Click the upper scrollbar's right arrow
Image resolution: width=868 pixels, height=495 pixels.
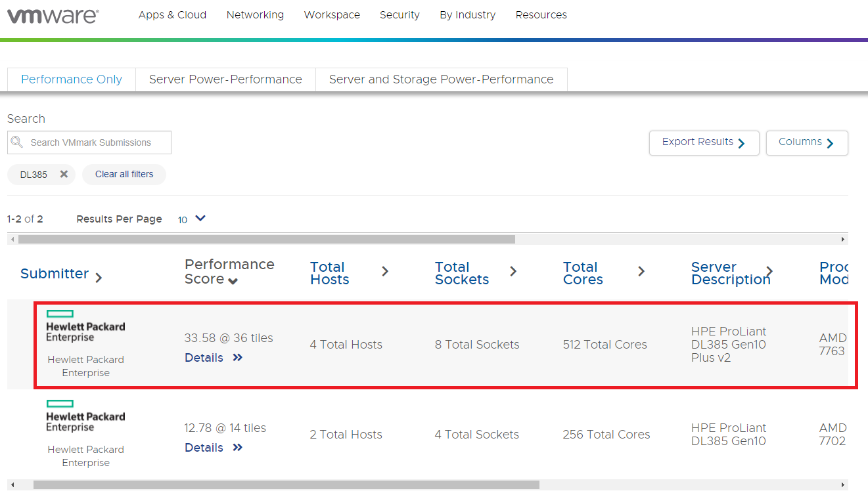tap(843, 240)
